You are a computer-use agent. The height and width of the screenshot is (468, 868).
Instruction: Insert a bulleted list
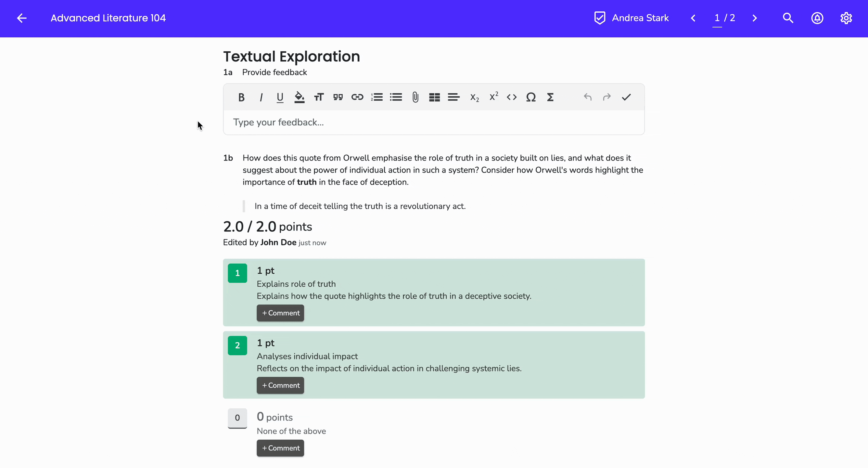pos(396,97)
